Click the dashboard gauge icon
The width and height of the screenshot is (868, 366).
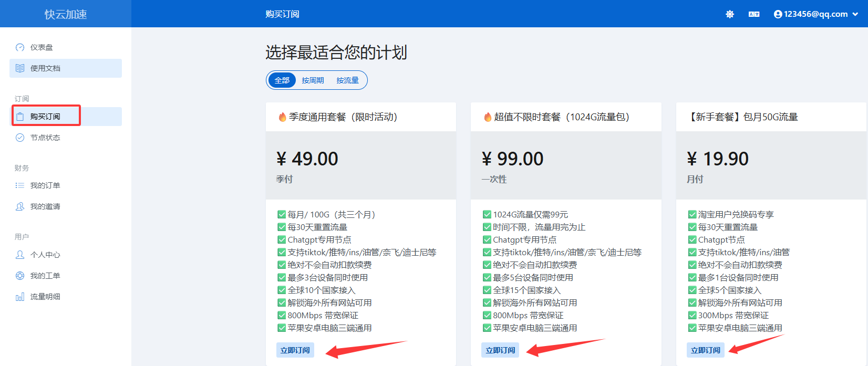point(20,47)
